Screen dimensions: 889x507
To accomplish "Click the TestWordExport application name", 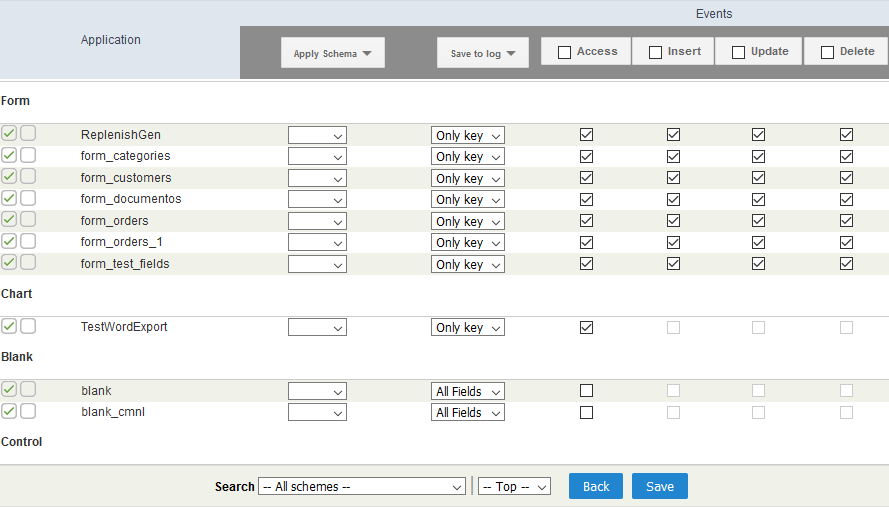I will pos(124,327).
